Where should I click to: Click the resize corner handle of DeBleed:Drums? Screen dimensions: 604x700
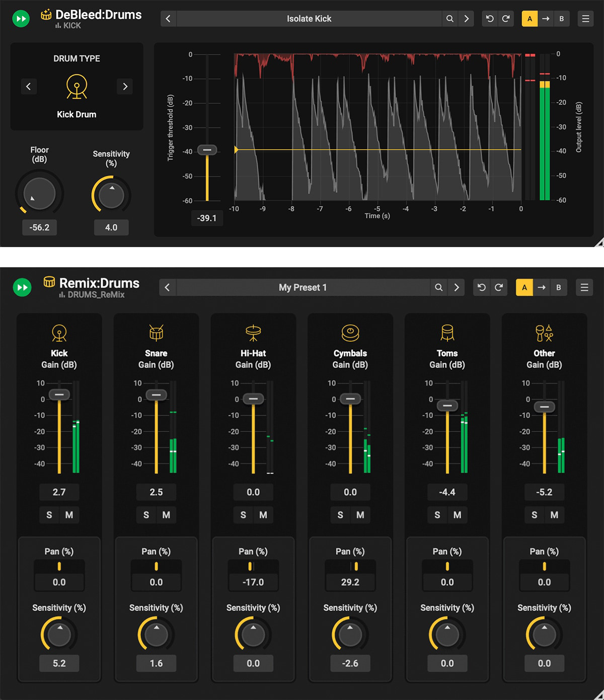[599, 243]
